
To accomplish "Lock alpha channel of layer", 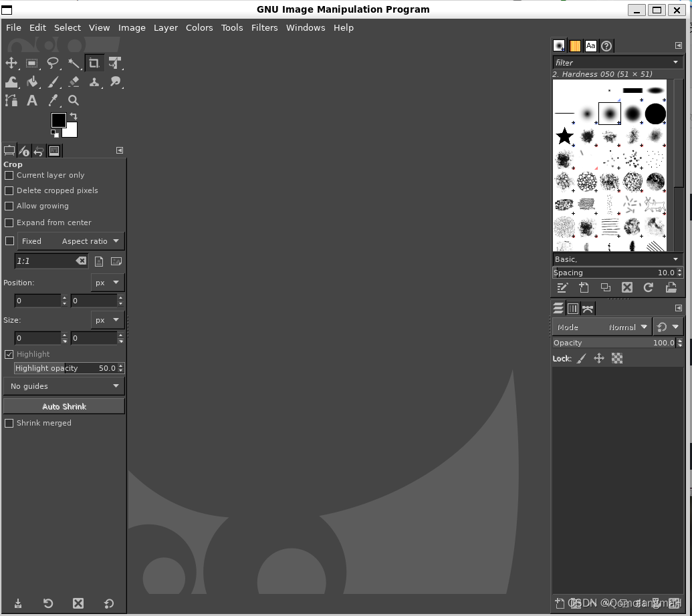I will [x=617, y=359].
